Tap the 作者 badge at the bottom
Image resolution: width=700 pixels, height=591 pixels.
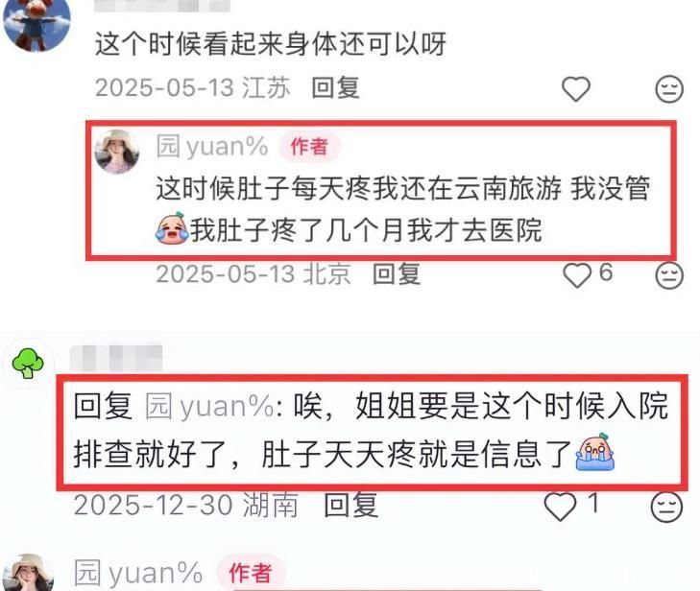tap(250, 573)
